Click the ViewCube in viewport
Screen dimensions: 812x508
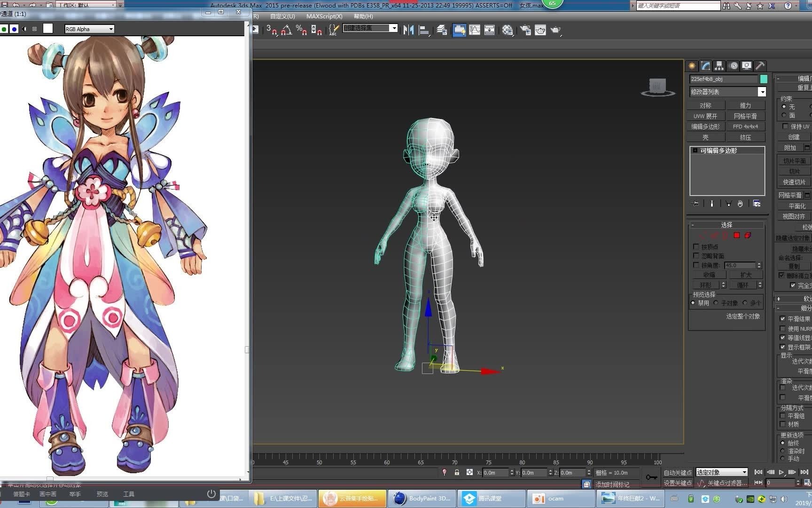coord(657,87)
